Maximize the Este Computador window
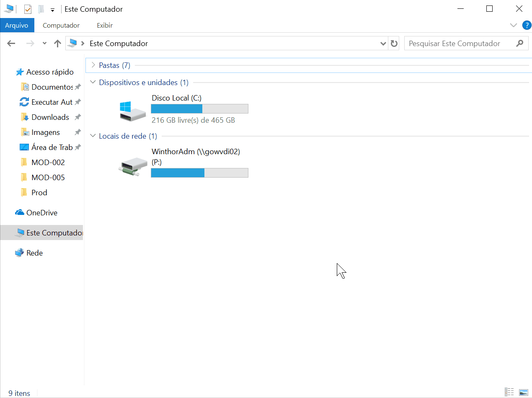Image resolution: width=532 pixels, height=398 pixels. (x=489, y=9)
